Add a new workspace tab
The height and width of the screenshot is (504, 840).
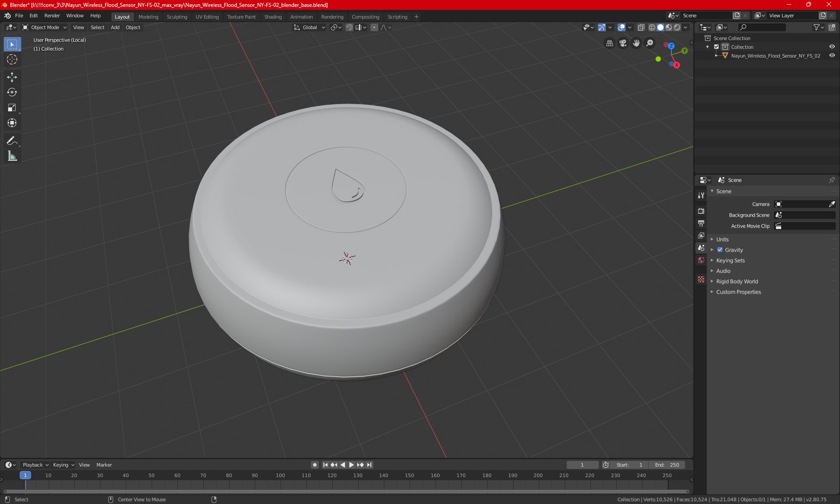tap(416, 17)
